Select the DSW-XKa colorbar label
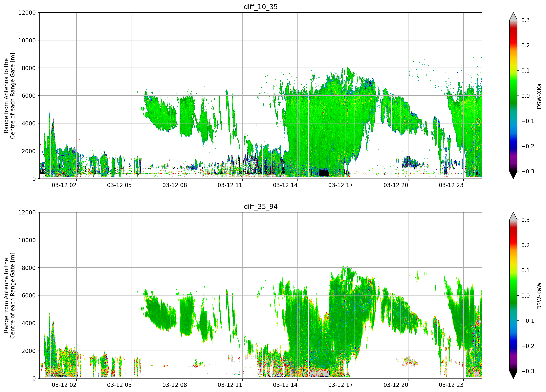This screenshot has width=546, height=392. pyautogui.click(x=539, y=96)
